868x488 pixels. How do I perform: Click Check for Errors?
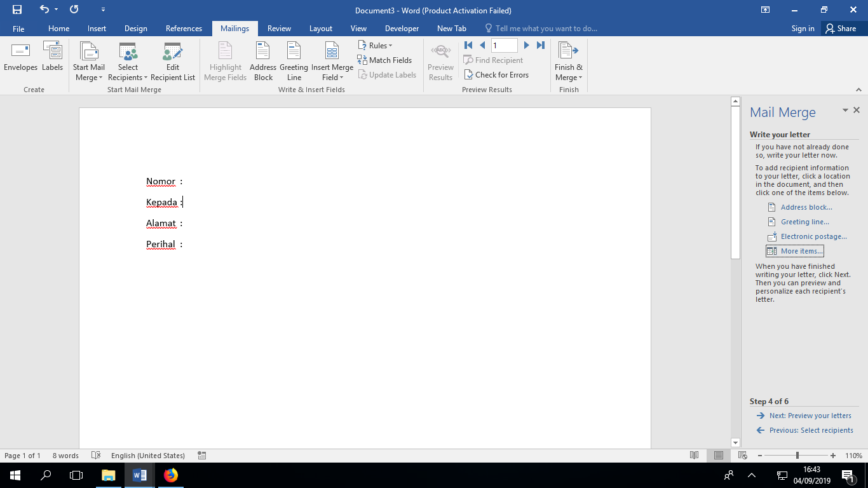click(x=496, y=75)
